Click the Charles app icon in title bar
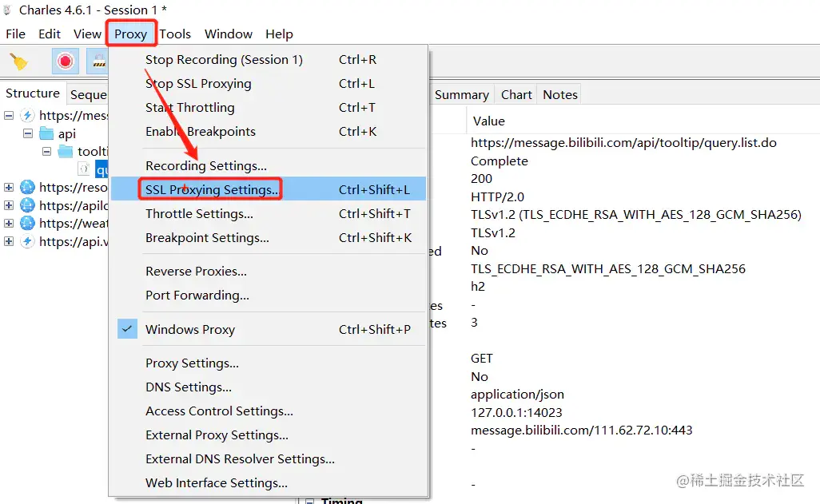This screenshot has width=820, height=504. click(x=7, y=10)
